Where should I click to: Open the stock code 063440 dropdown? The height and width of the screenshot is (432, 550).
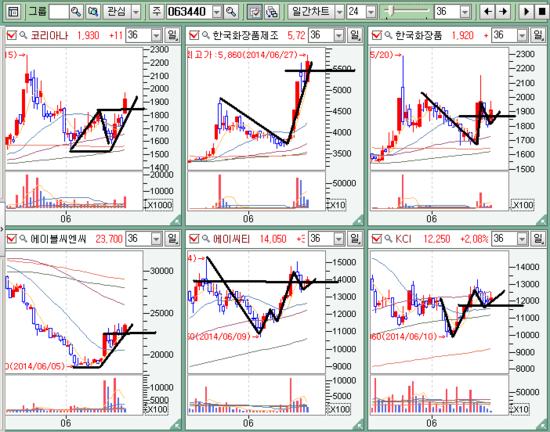217,12
